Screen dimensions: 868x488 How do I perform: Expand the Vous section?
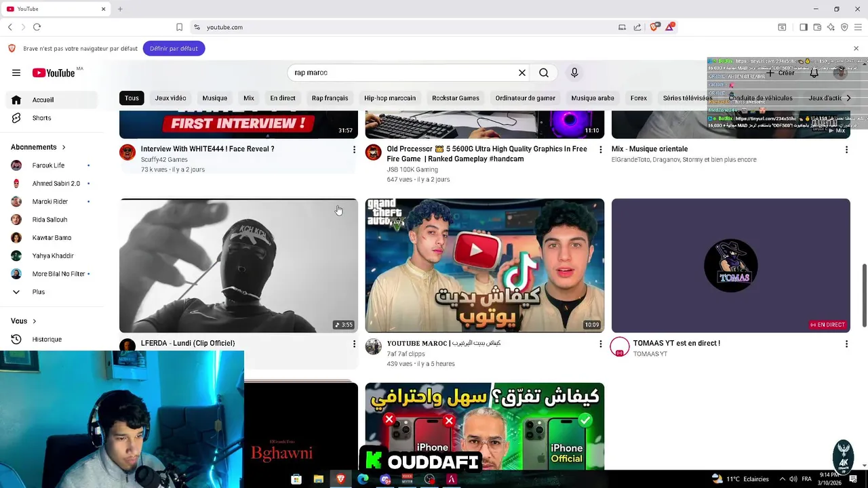pos(24,321)
